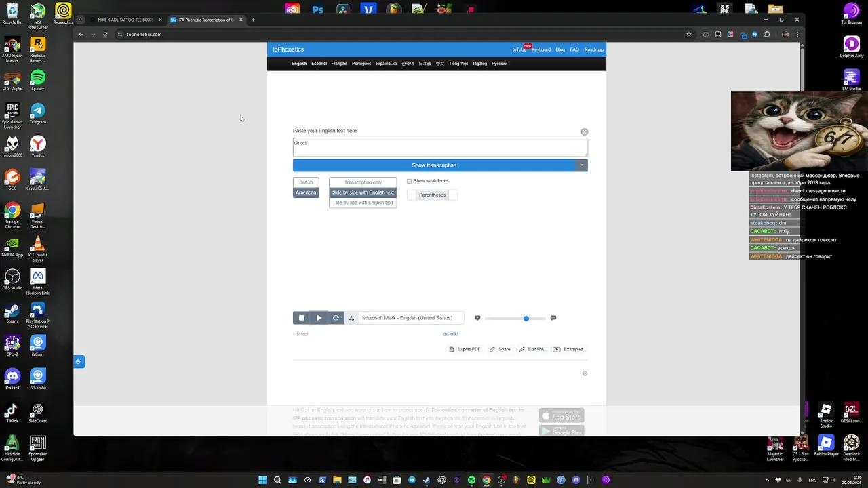
Task: Open the Keyboard page link
Action: [541, 49]
